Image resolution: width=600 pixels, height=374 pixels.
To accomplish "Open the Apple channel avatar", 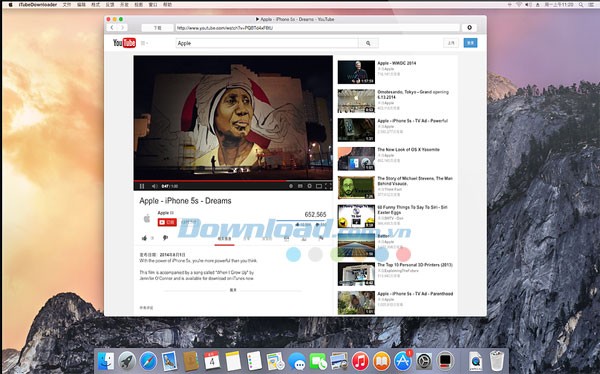I will [x=147, y=219].
